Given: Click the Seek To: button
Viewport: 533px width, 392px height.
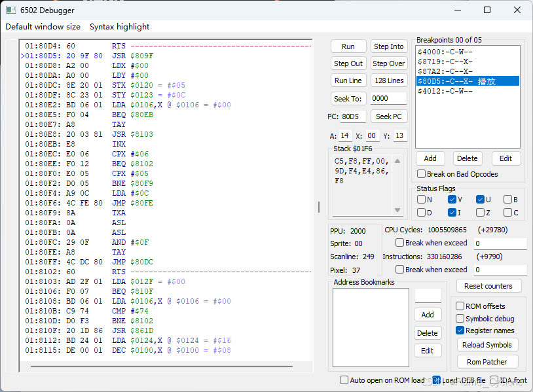Looking at the screenshot, I should [x=348, y=99].
